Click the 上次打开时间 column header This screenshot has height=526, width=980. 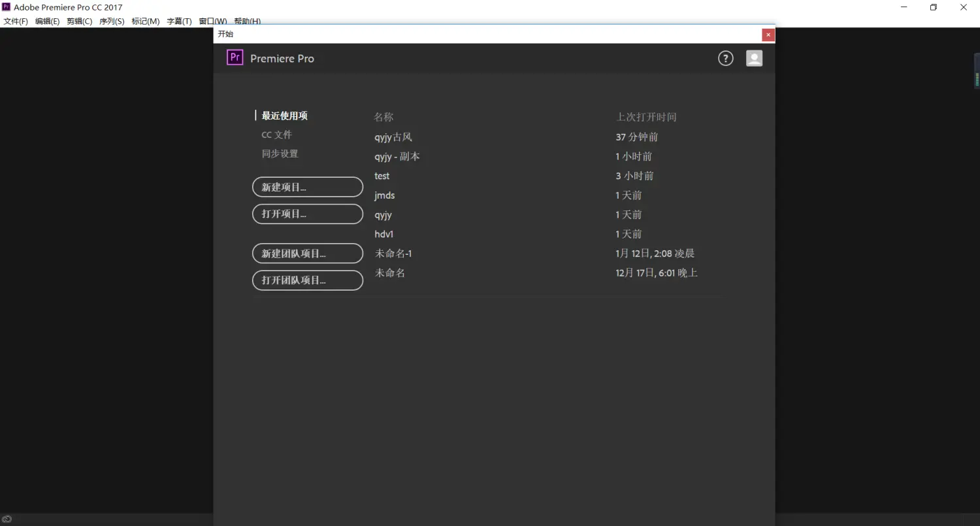tap(646, 117)
